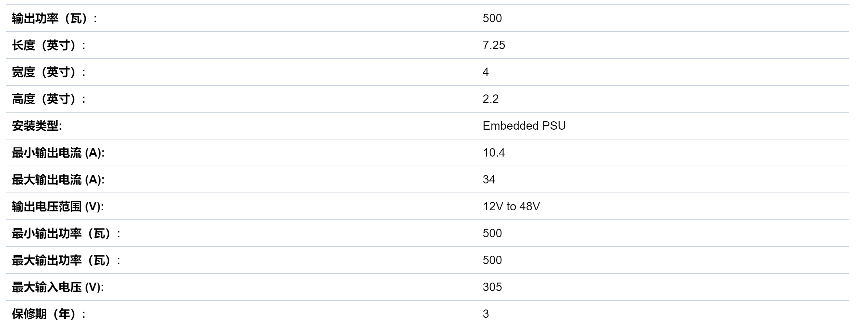Click the 输出电压范围 (V) label
The height and width of the screenshot is (328, 868).
click(58, 206)
